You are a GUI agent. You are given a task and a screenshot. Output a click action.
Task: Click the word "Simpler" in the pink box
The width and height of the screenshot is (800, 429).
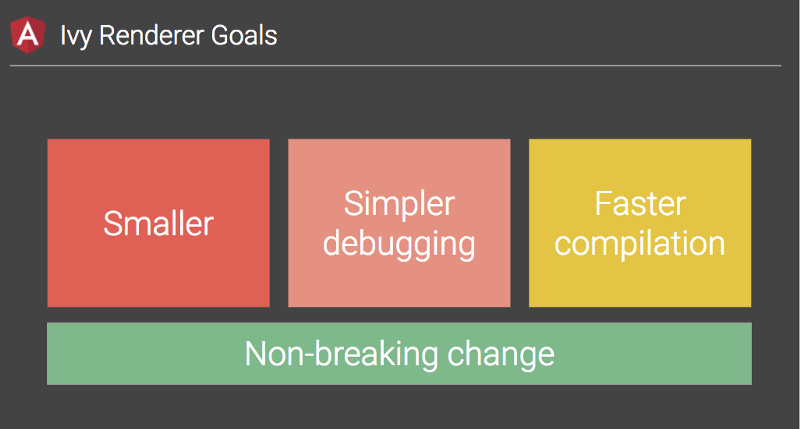[x=399, y=204]
